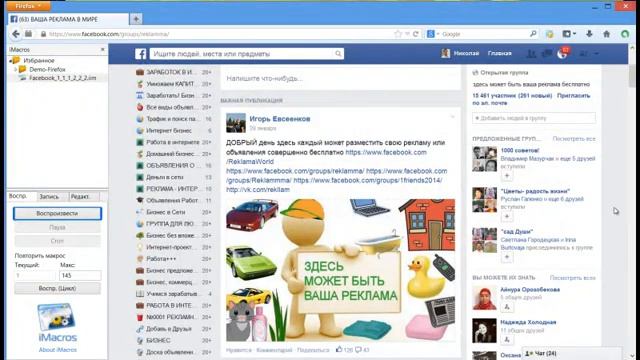640x360 pixels.
Task: Click the Воспроизвести button
Action: coord(57,213)
